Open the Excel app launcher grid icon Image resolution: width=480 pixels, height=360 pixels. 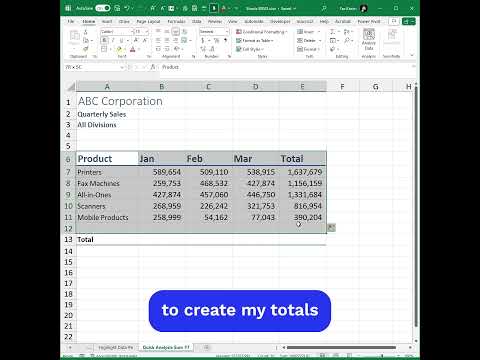click(x=68, y=8)
